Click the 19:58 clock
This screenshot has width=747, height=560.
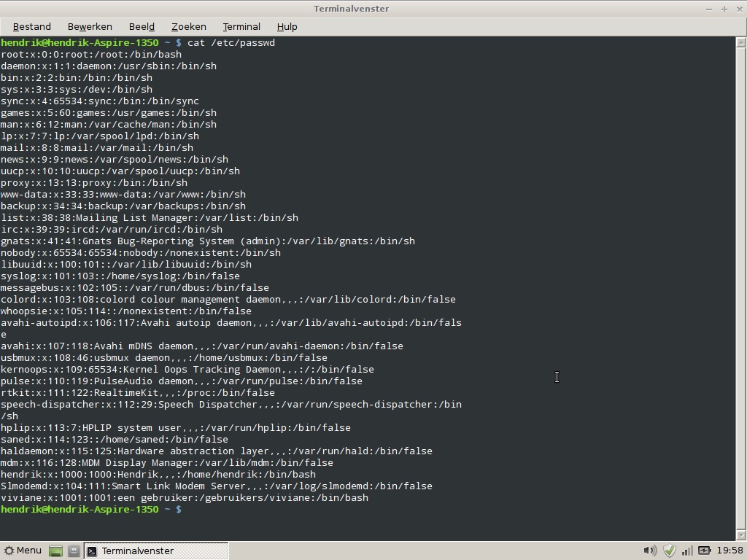pyautogui.click(x=729, y=551)
